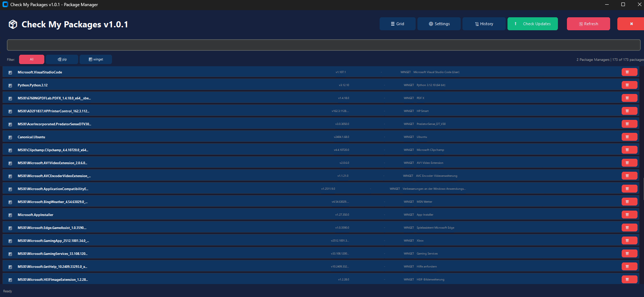This screenshot has width=644, height=297.
Task: Click the MSIX AcerIncorporated.PredatorSense package name
Action: 54,124
